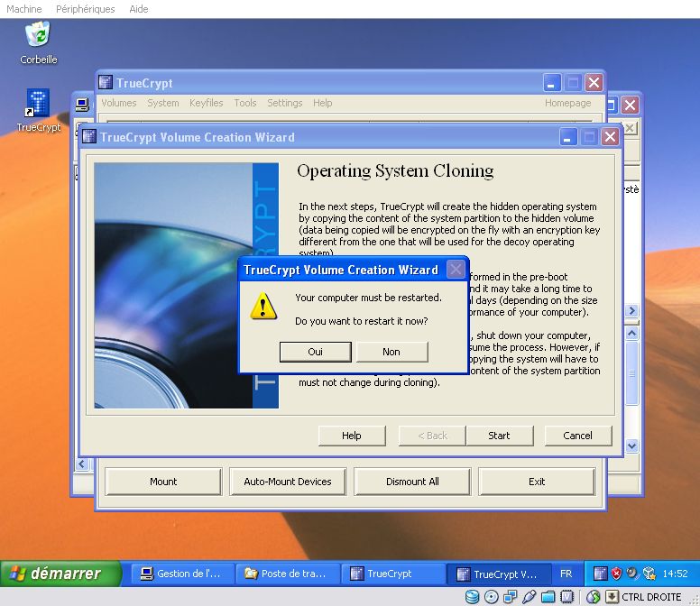Image resolution: width=700 pixels, height=606 pixels.
Task: Click the down scroll arrow in background window
Action: point(631,445)
